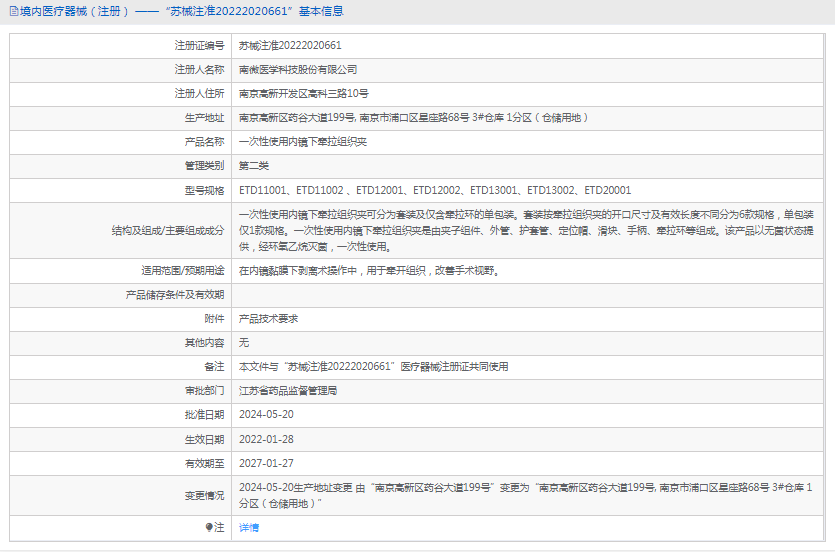Click the 适用范围/预期用途 label

[183, 270]
